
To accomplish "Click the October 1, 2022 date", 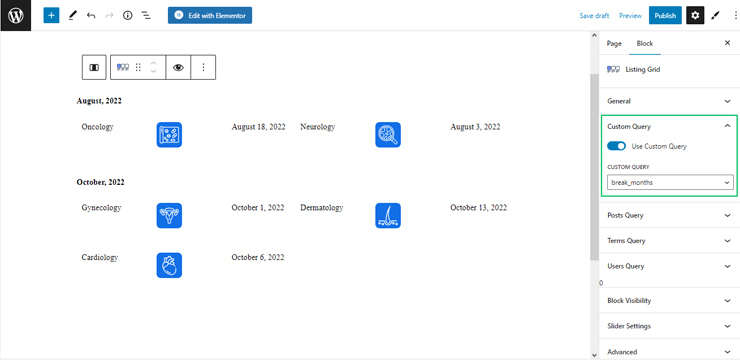I will coord(258,208).
